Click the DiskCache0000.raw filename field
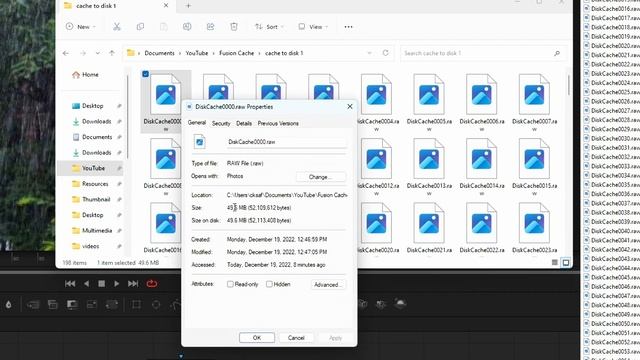640x360 pixels. coord(287,142)
